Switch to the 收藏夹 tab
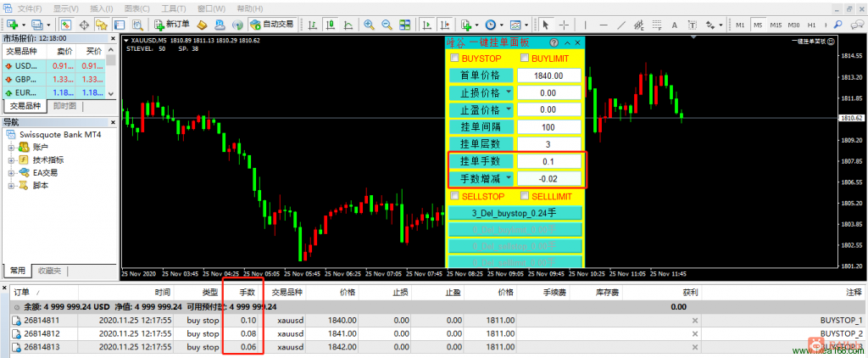This screenshot has height=358, width=868. [49, 271]
